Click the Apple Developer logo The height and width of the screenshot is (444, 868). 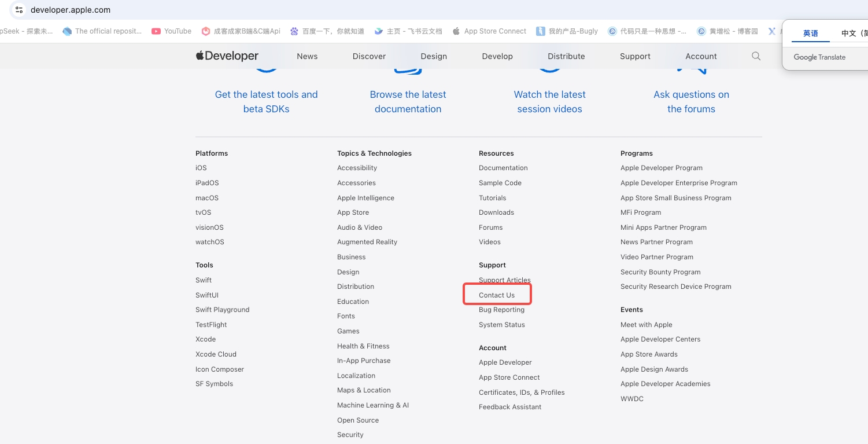click(x=227, y=56)
